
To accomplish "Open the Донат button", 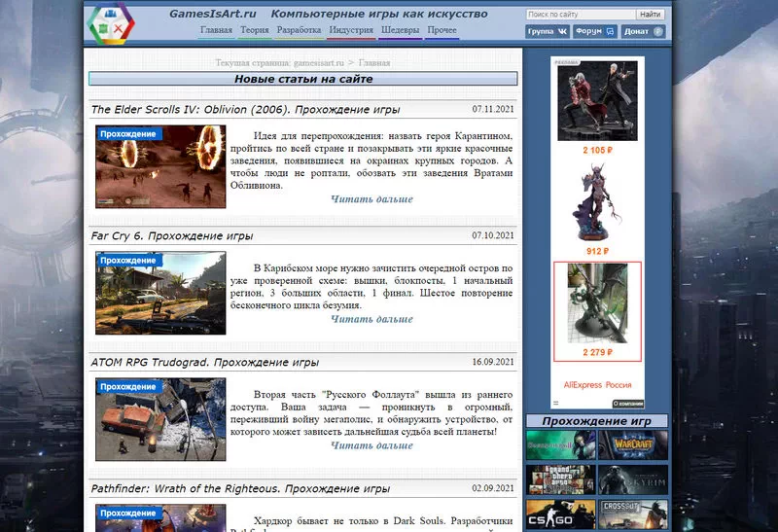I will coord(643,31).
